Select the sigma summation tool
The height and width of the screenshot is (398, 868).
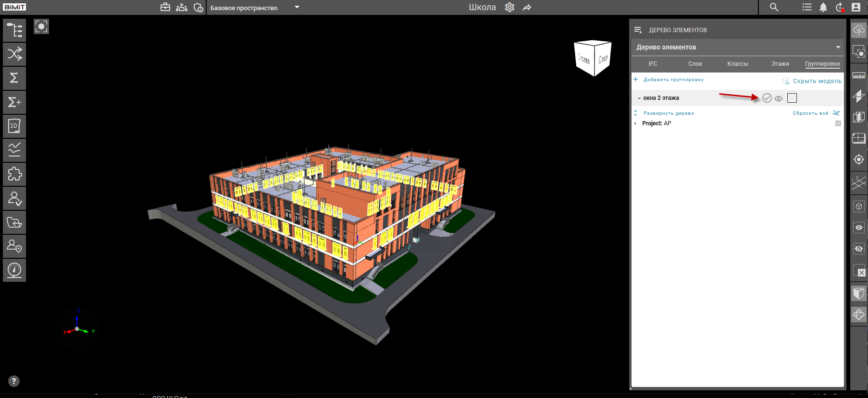click(14, 78)
